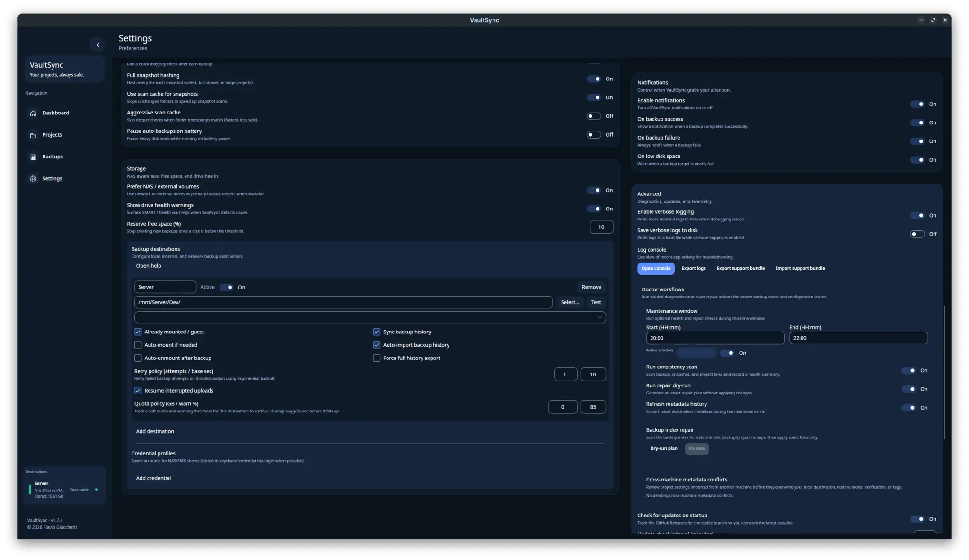Toggle On backup success notification
This screenshot has height=560, width=969.
(917, 122)
